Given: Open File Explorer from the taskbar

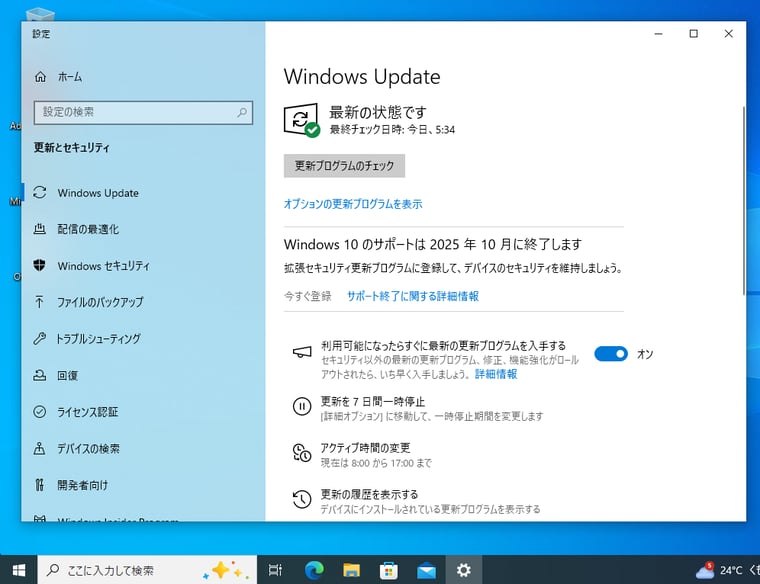Looking at the screenshot, I should (x=351, y=570).
